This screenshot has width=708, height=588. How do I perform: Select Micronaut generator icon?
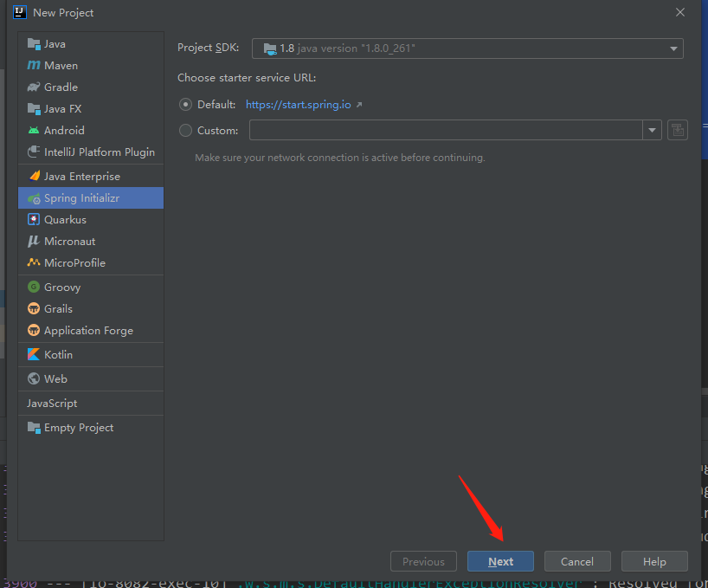coord(34,241)
